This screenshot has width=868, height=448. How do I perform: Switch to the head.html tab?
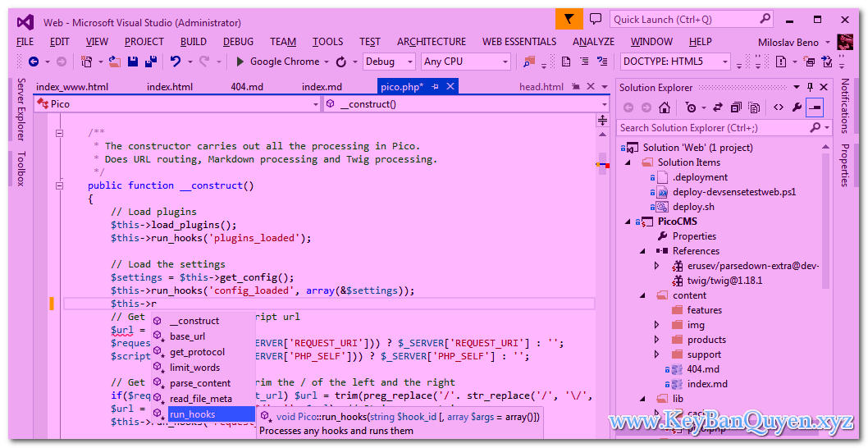[541, 87]
